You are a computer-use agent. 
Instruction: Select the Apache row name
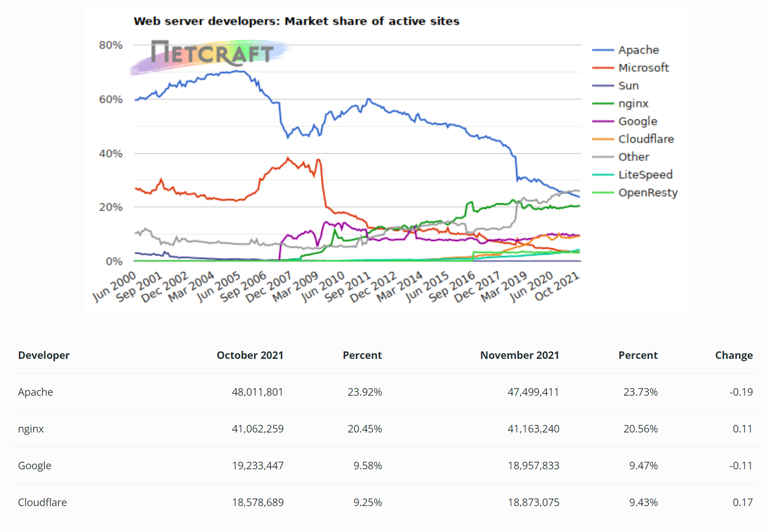pos(35,392)
